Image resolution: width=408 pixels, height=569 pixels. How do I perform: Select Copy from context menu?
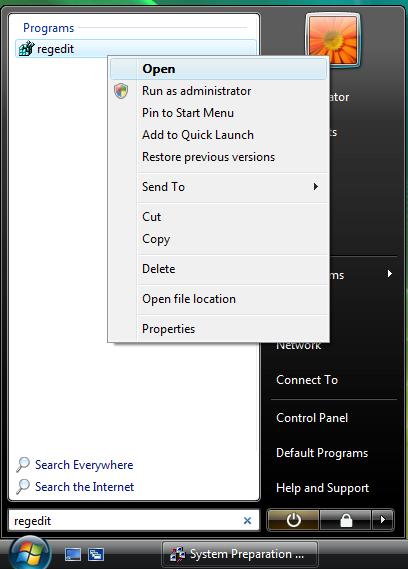(x=219, y=239)
